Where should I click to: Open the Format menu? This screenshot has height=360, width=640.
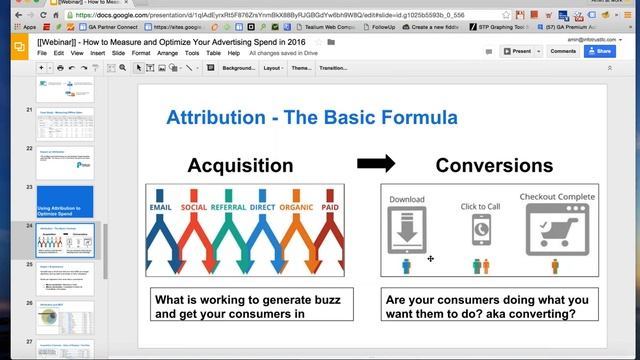141,53
